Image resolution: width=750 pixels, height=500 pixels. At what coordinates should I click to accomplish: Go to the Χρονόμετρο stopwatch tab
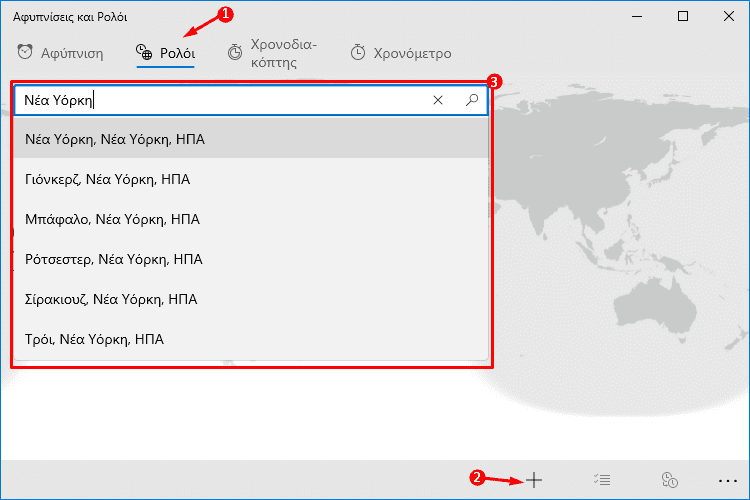pos(400,53)
